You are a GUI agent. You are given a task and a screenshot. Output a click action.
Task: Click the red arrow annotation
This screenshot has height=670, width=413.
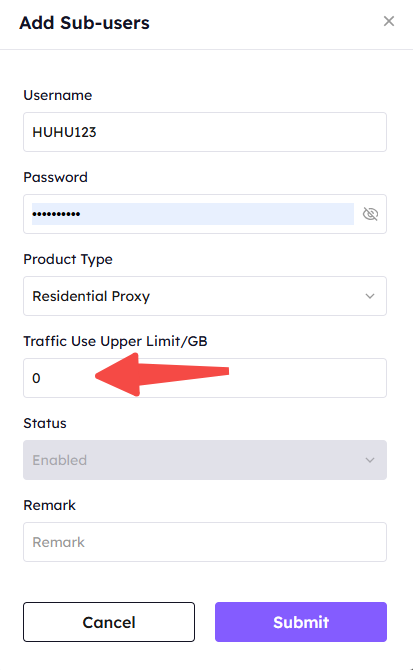162,375
